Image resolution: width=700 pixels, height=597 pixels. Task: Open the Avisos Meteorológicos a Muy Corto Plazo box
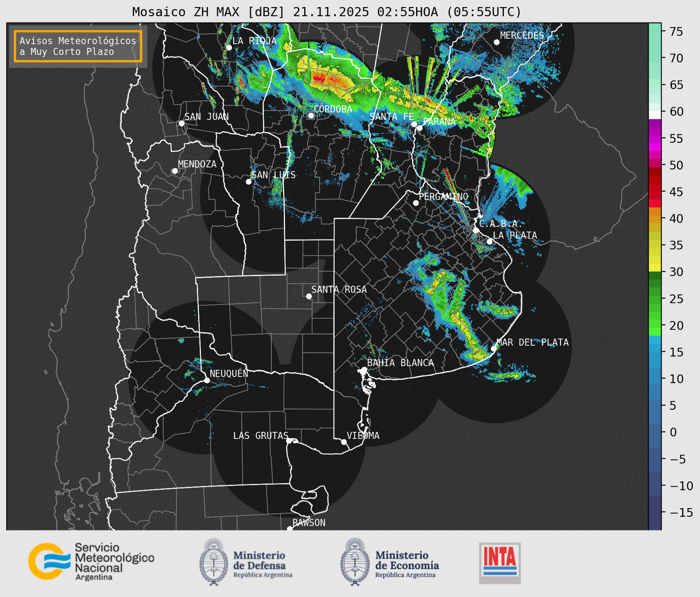point(78,46)
